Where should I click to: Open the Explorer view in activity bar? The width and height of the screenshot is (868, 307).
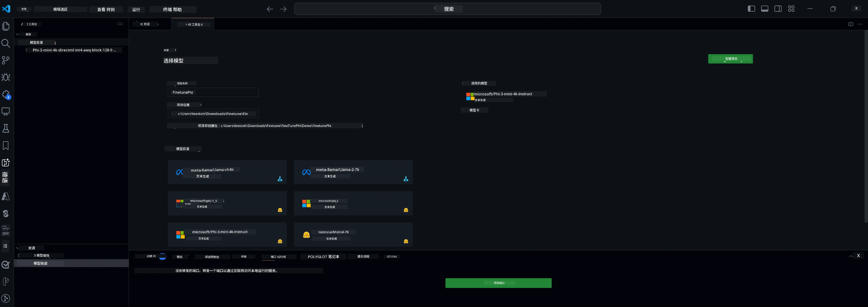pyautogui.click(x=6, y=26)
